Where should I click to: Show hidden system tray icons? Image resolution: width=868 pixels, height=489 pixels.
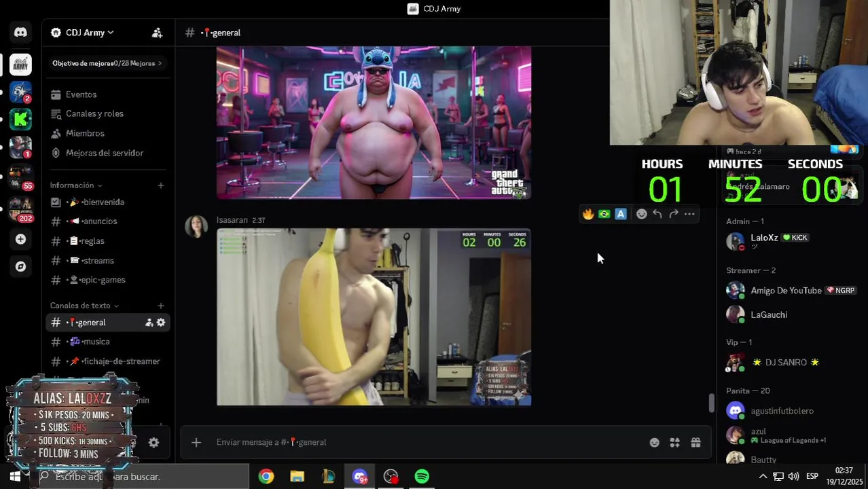coord(763,476)
